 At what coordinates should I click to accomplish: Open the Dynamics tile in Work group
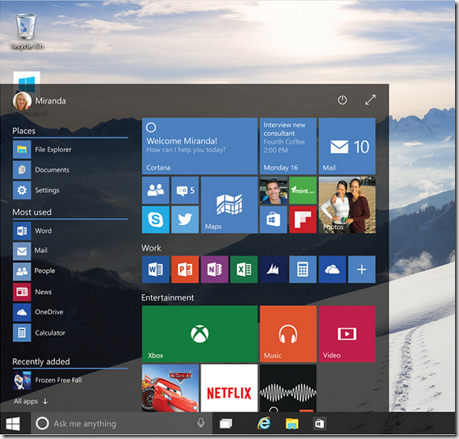tap(273, 269)
